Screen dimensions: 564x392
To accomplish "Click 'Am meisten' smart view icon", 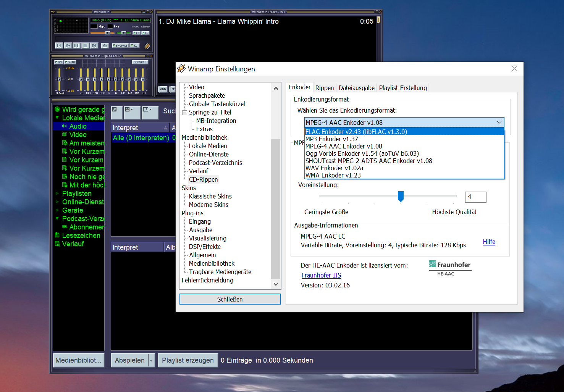I will [x=65, y=143].
